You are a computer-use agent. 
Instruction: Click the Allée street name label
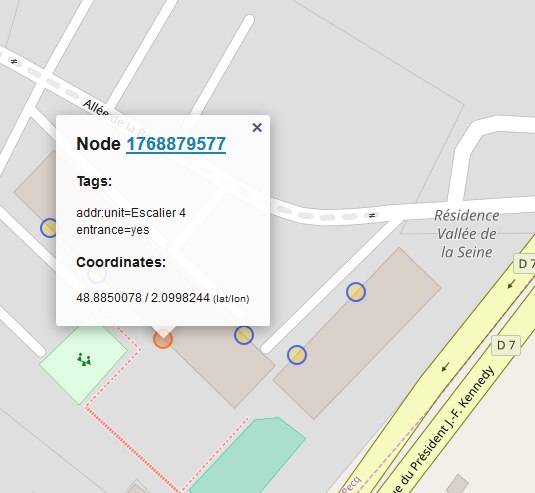96,107
